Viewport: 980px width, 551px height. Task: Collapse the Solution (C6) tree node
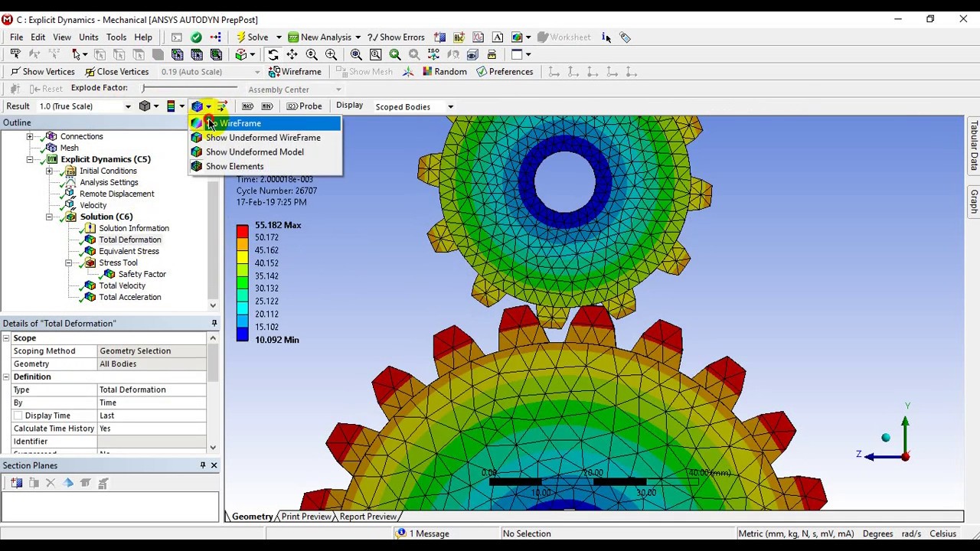tap(49, 217)
